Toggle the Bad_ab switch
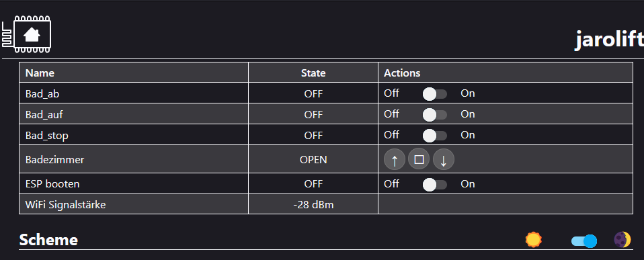The image size is (644, 260). point(435,94)
